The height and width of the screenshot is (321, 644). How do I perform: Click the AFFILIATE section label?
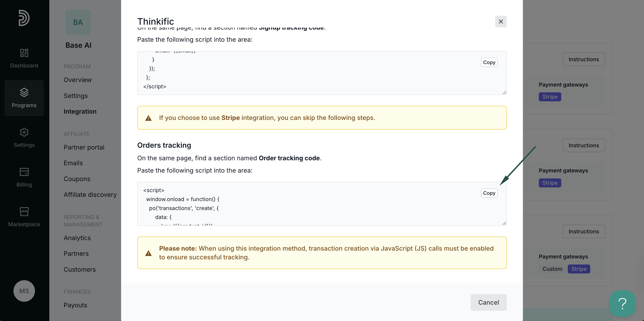tap(76, 134)
